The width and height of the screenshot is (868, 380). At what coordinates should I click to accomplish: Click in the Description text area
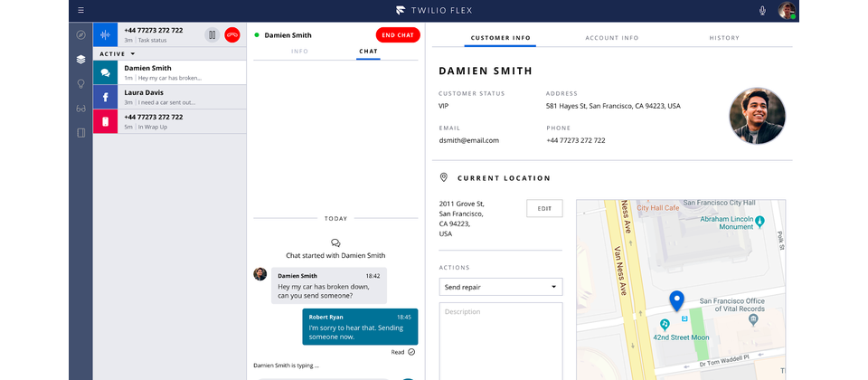[500, 341]
